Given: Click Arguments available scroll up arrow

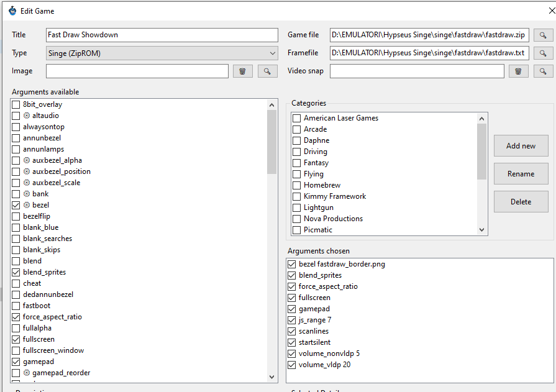Looking at the screenshot, I should [x=271, y=105].
